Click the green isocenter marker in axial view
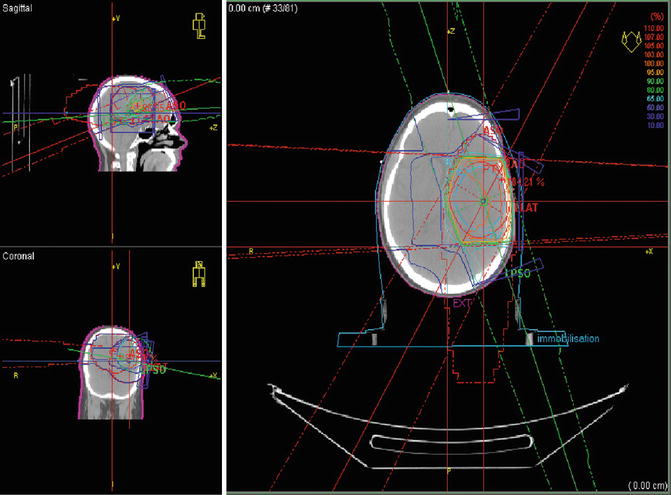 coord(484,203)
